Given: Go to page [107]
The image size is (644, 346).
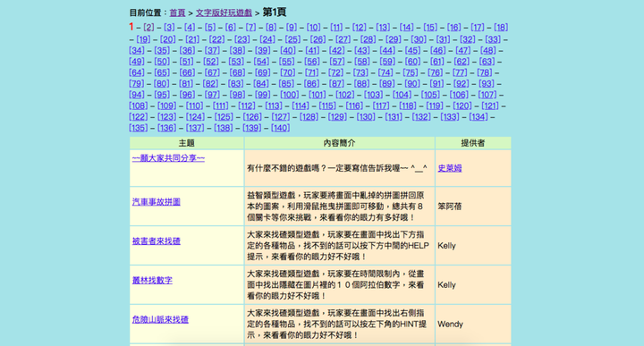Looking at the screenshot, I should pyautogui.click(x=488, y=95).
